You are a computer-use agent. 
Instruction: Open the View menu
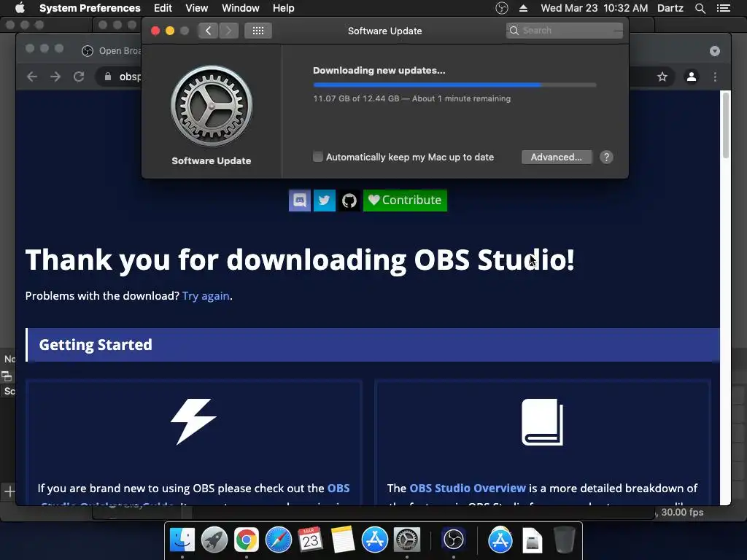tap(197, 8)
